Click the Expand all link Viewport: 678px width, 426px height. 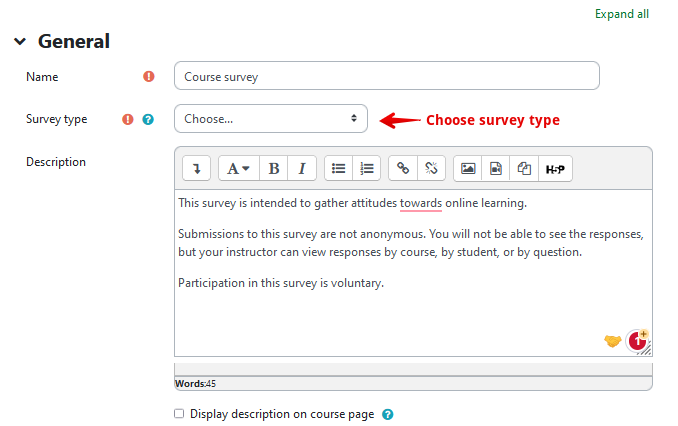(622, 14)
